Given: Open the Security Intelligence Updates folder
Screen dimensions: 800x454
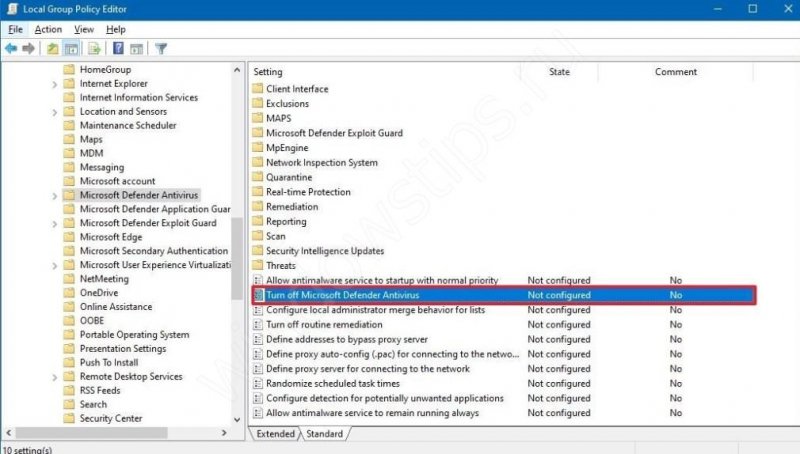Looking at the screenshot, I should coord(325,250).
